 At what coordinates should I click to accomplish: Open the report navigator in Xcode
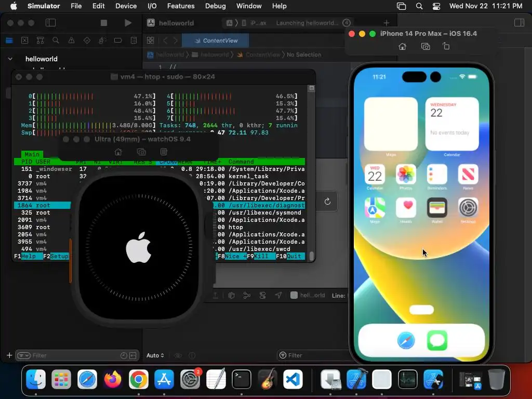(x=134, y=41)
